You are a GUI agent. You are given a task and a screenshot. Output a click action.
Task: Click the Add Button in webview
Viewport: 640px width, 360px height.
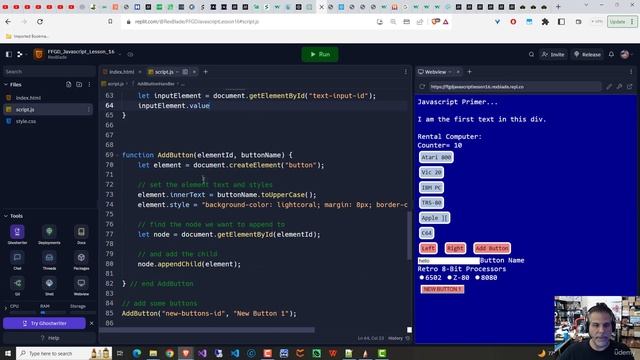(492, 248)
